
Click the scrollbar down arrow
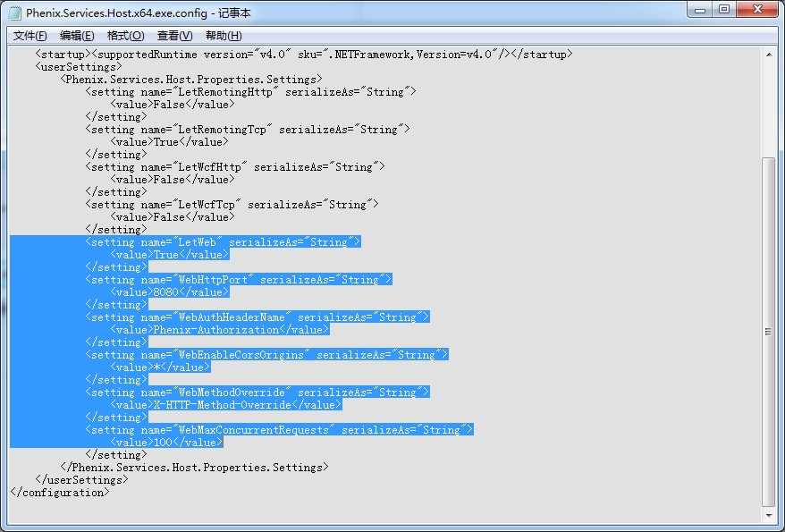click(769, 515)
